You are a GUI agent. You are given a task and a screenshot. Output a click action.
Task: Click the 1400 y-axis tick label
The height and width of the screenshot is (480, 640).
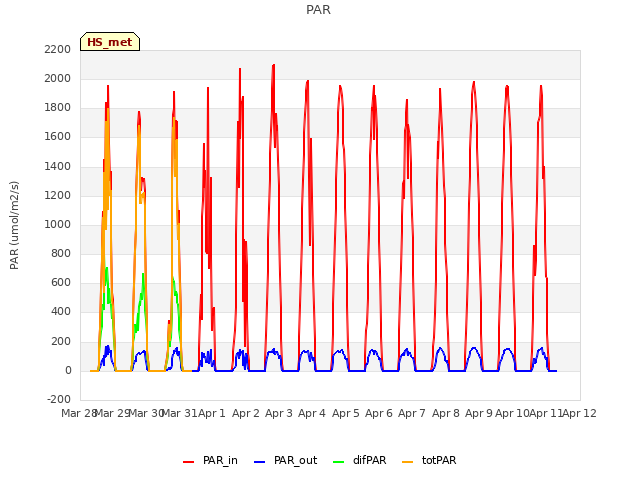point(58,166)
